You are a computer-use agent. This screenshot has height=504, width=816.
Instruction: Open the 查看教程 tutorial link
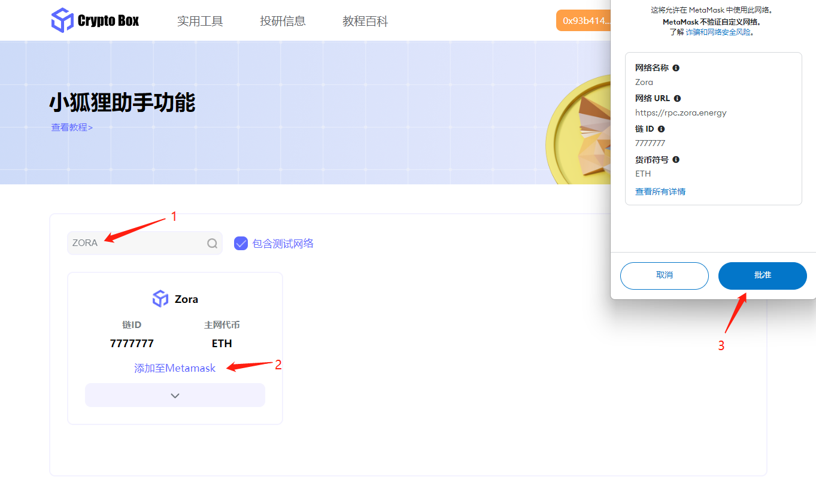[x=72, y=127]
